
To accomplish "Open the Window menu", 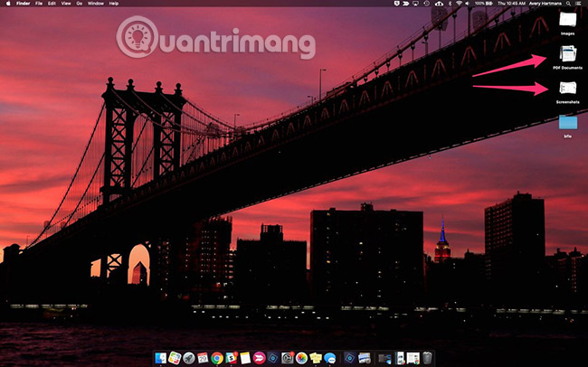I will pos(96,4).
